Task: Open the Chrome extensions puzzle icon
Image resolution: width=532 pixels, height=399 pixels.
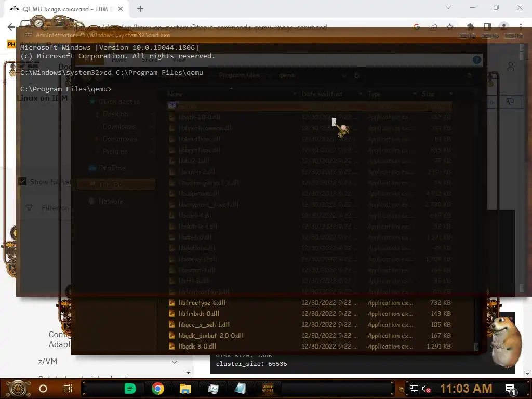Action: click(x=470, y=27)
